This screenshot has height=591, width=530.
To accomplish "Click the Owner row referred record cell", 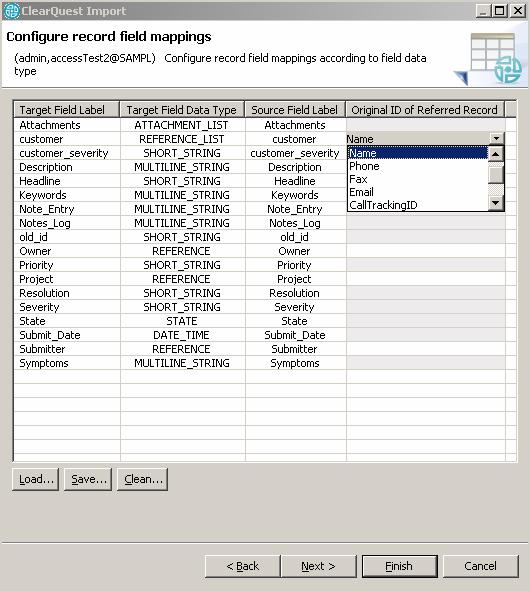I will (426, 251).
